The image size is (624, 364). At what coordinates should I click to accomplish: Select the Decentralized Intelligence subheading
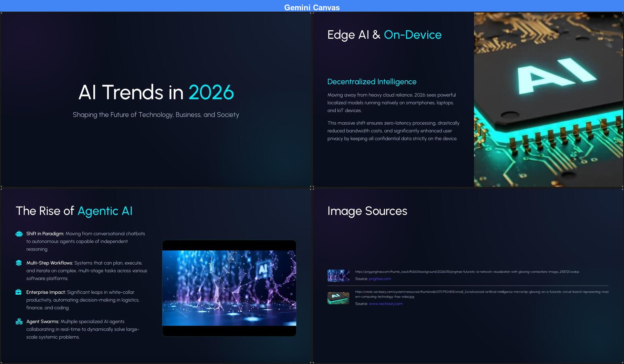(372, 82)
